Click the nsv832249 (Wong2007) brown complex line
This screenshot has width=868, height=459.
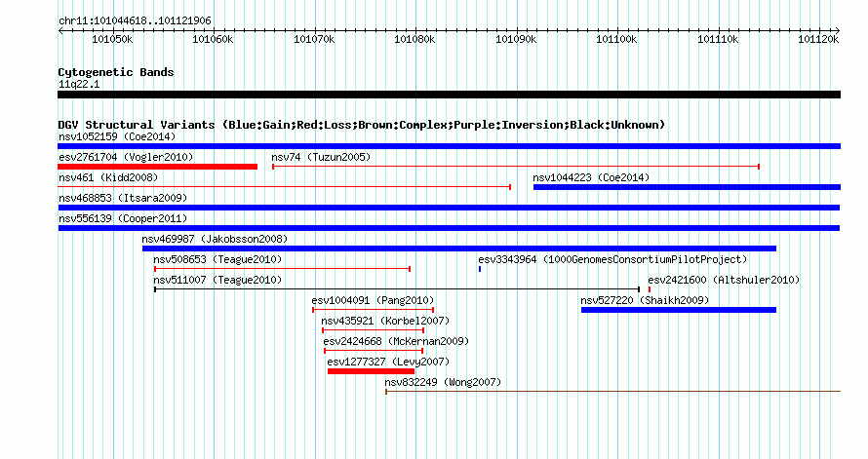[612, 392]
